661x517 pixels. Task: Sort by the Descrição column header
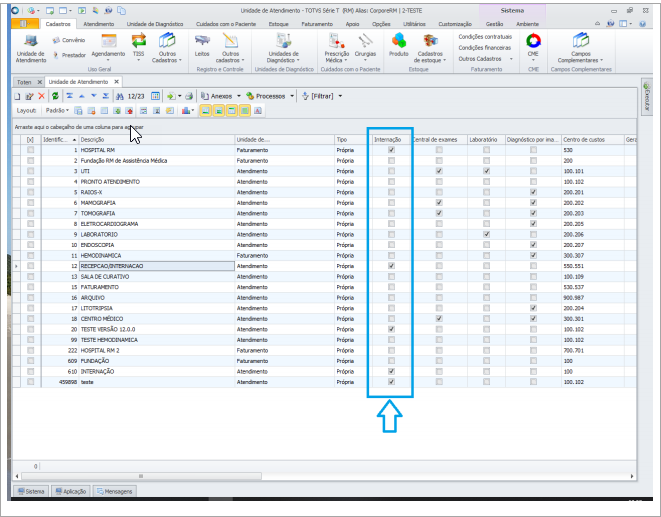(157, 139)
